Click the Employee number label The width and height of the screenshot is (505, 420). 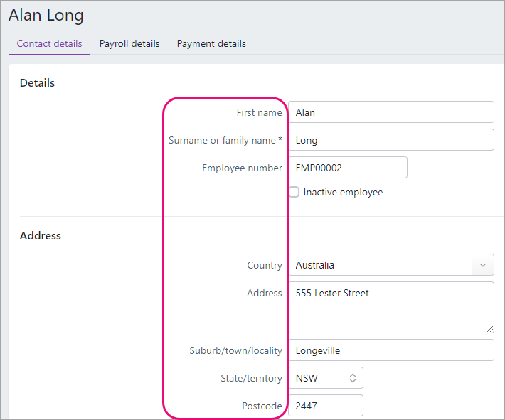point(242,168)
